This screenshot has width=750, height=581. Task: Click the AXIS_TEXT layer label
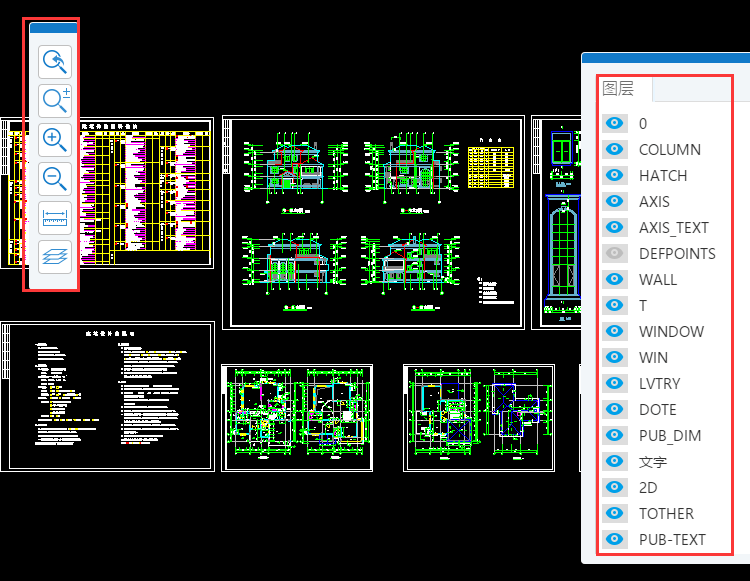673,228
